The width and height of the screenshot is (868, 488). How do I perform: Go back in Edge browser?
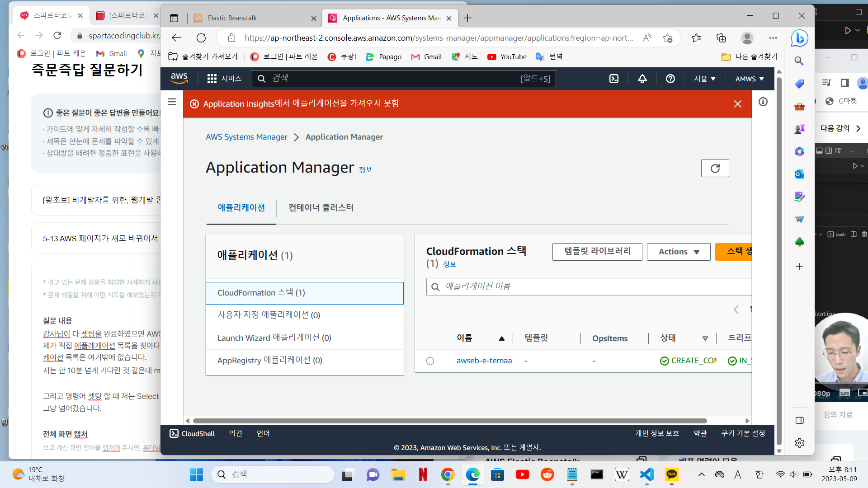point(176,38)
